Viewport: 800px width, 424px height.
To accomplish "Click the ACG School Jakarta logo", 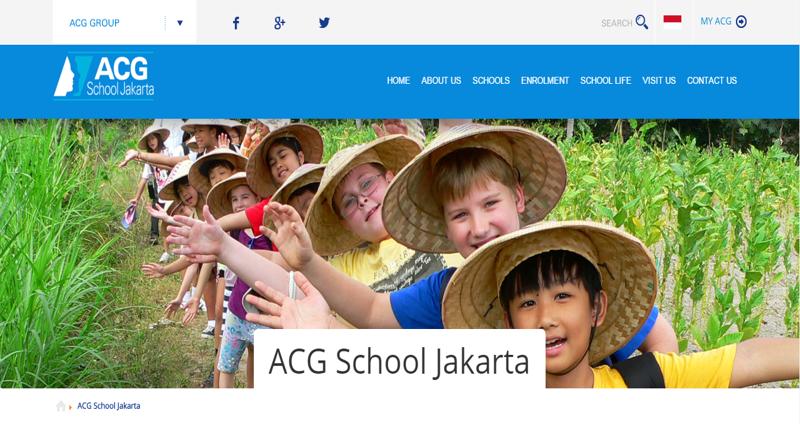I will pyautogui.click(x=104, y=77).
